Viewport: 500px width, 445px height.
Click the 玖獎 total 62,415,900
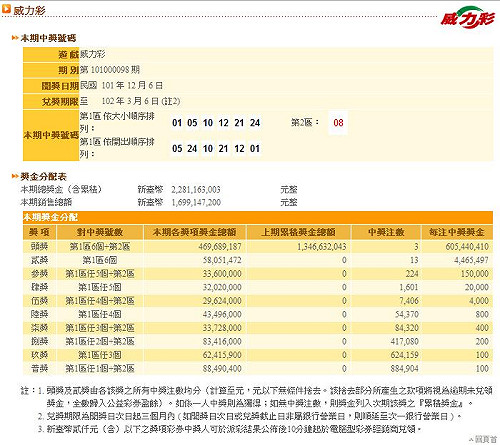222,355
